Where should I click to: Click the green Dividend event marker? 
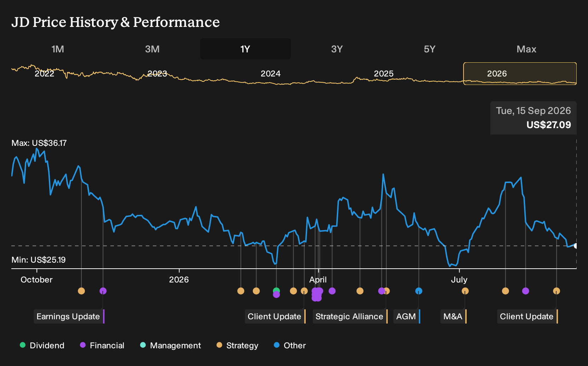[277, 291]
